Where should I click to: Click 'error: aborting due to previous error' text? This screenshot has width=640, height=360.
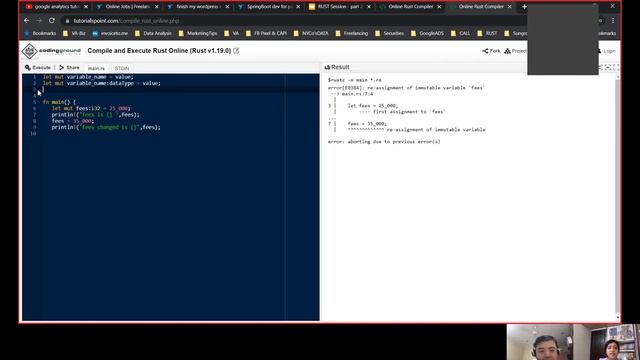(x=384, y=142)
